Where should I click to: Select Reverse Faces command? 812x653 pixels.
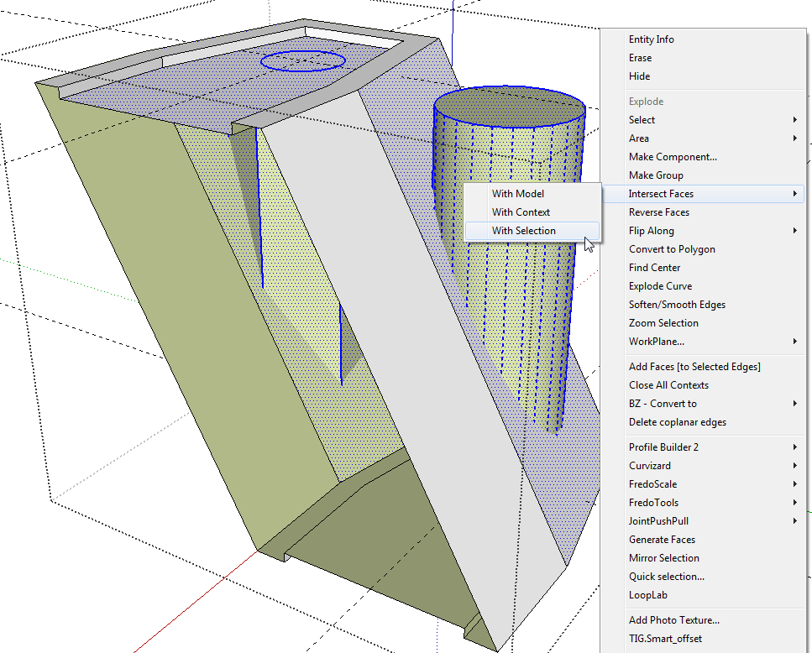click(x=658, y=212)
